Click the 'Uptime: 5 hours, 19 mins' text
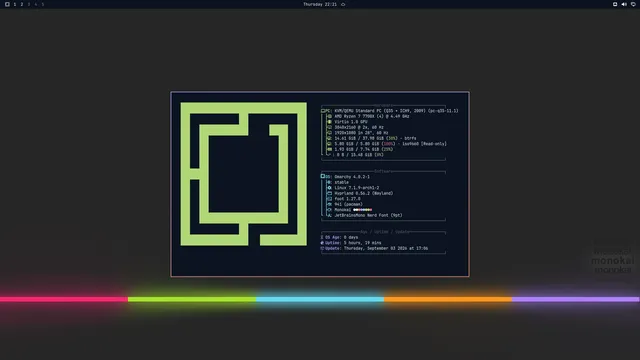640x360 pixels. tap(353, 243)
